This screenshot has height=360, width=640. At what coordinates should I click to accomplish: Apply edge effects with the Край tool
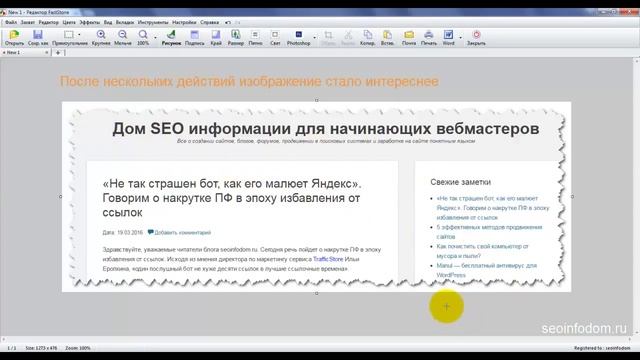coord(216,38)
